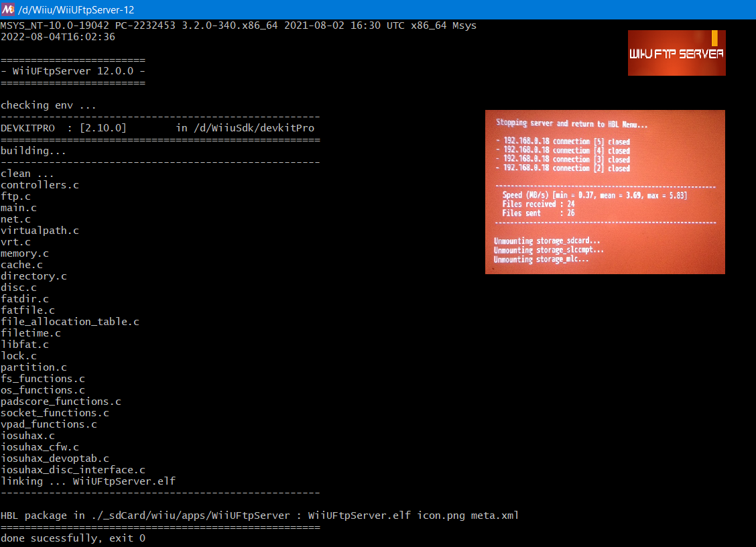Click the fatfile.c line
Screen dimensions: 756x547
tap(27, 310)
